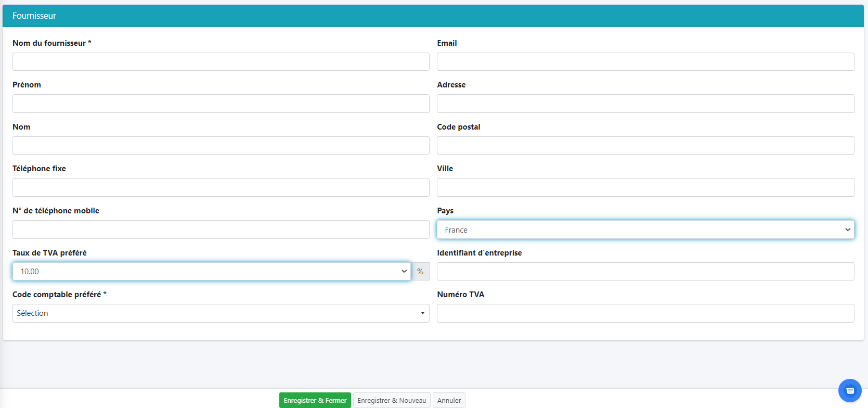
Task: Click the Fournisseur panel header
Action: [433, 16]
